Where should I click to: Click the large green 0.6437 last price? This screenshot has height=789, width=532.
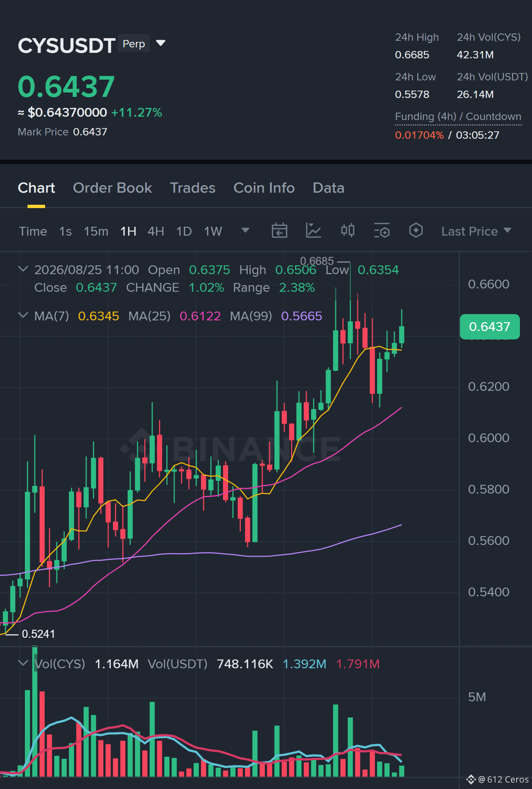tap(66, 87)
